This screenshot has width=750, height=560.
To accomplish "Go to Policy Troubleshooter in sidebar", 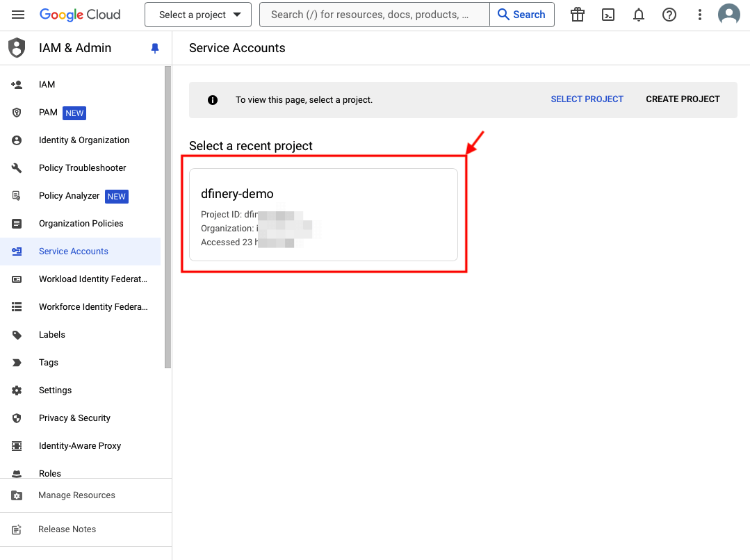I will pos(82,168).
